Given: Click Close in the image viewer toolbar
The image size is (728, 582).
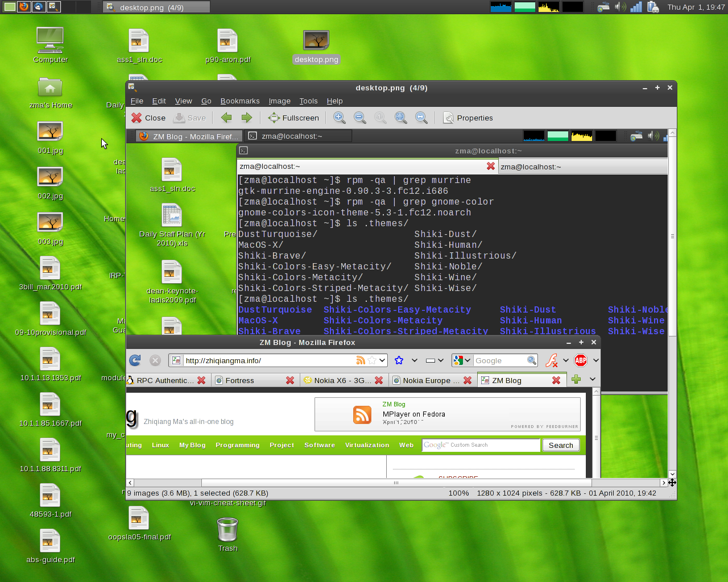Looking at the screenshot, I should 148,118.
